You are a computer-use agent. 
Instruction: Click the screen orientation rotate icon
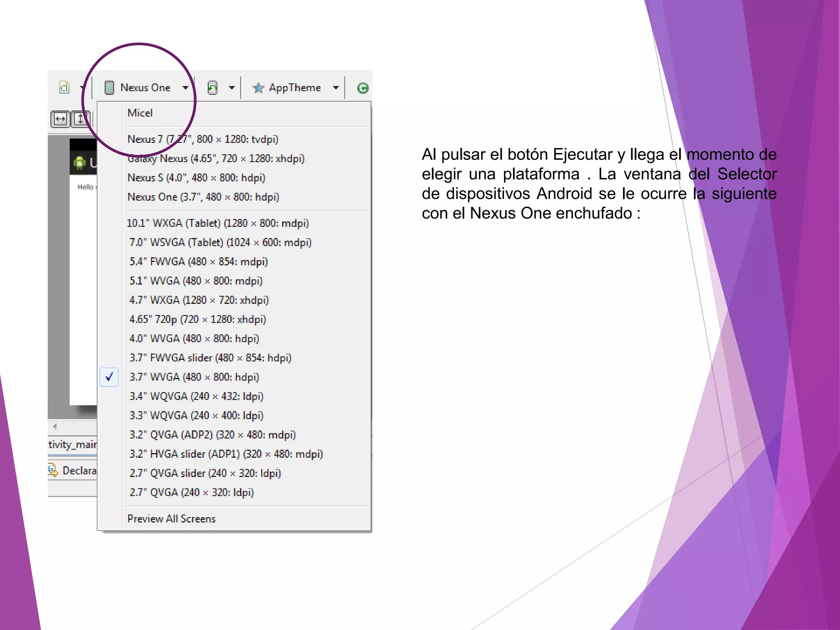point(212,87)
